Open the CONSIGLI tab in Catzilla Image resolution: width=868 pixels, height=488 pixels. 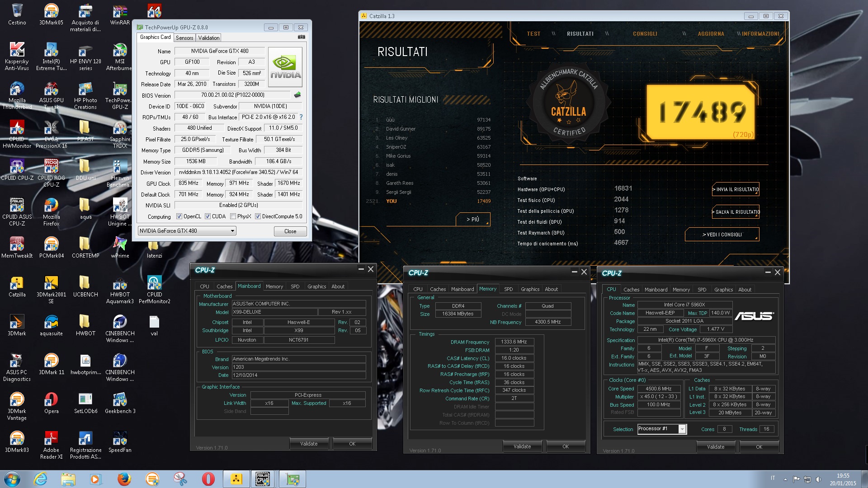coord(645,34)
